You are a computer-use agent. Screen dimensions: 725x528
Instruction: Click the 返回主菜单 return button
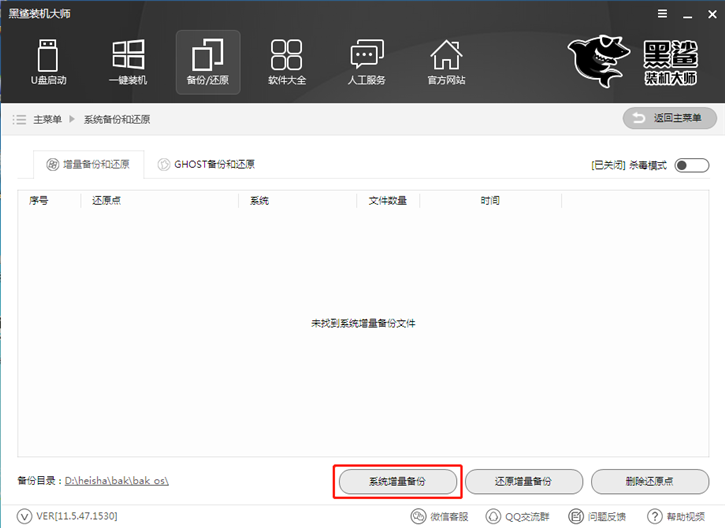[x=670, y=119]
